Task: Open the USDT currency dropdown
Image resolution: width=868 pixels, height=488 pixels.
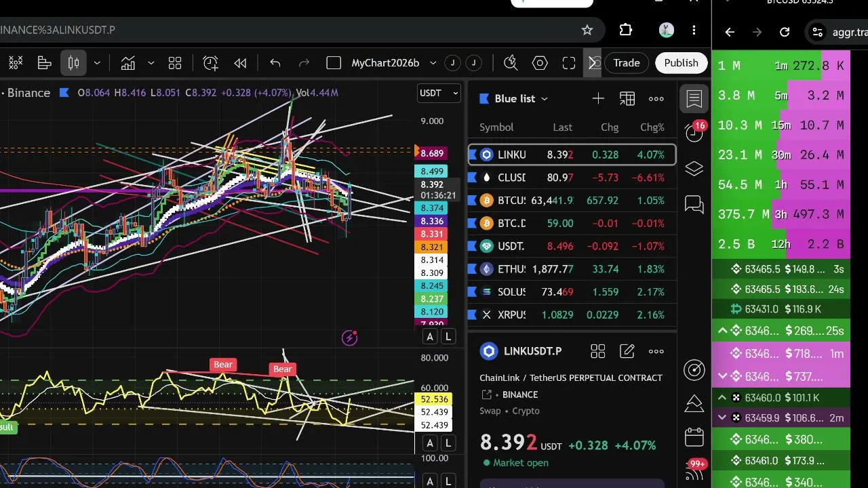Action: pos(439,93)
